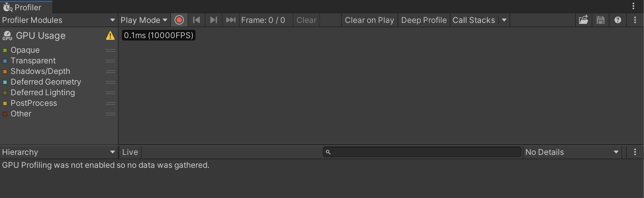Viewport: 644px width, 198px height.
Task: Toggle Clear on Play option
Action: 369,20
